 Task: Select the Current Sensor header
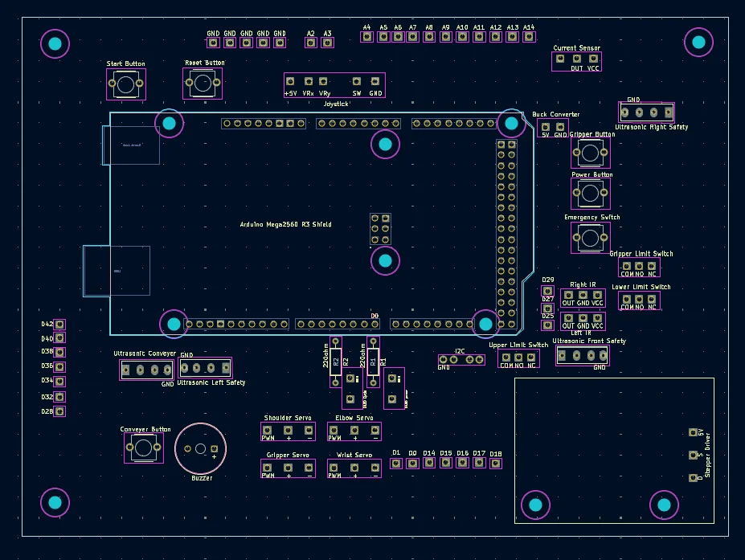coord(577,61)
